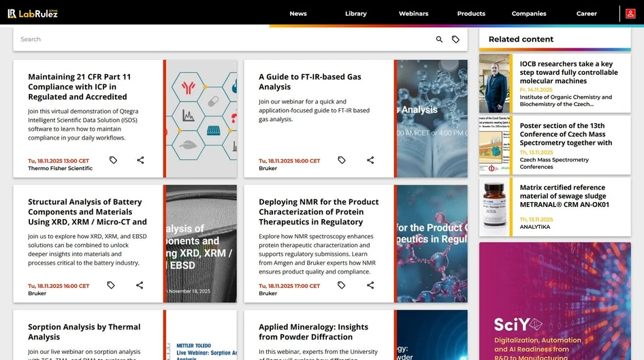644x360 pixels.
Task: Share the Maintaining 21 CFR Part 11 webinar
Action: tap(140, 160)
